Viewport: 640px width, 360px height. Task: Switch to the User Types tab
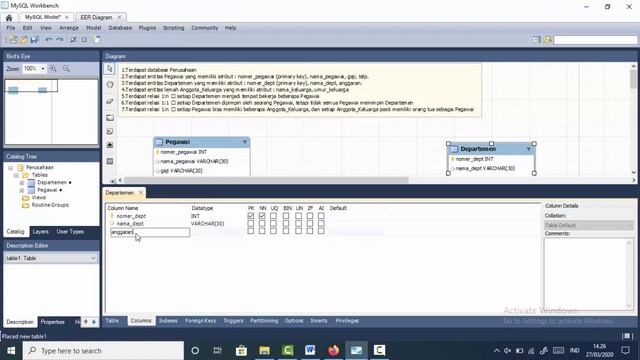click(x=70, y=231)
